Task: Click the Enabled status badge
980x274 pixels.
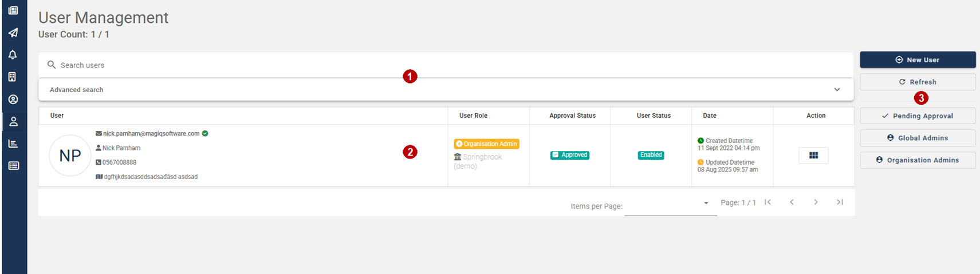Action: tap(651, 155)
